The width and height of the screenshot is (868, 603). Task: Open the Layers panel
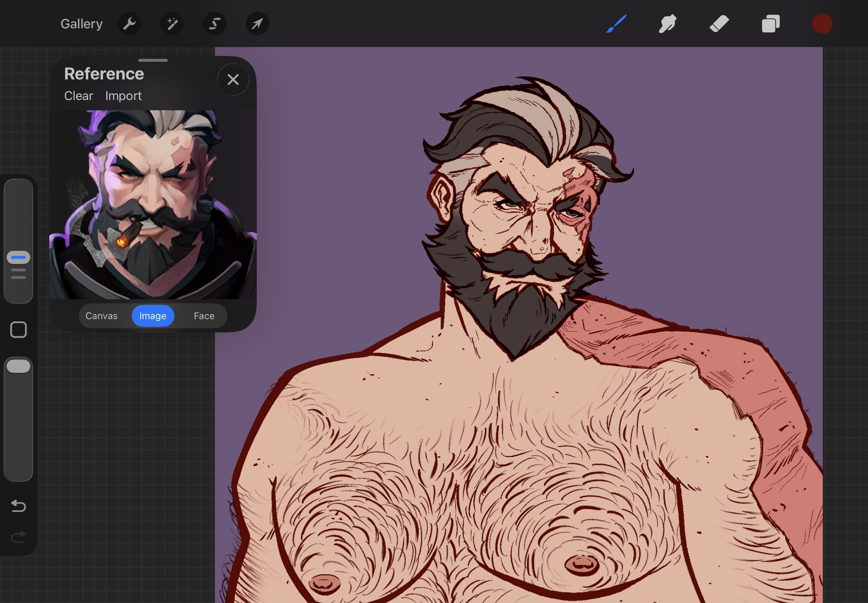coord(771,23)
